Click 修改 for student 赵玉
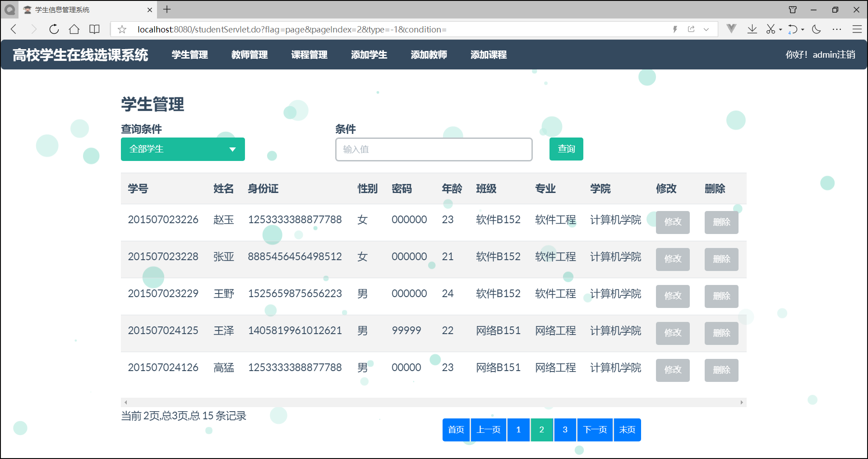868x459 pixels. 673,222
